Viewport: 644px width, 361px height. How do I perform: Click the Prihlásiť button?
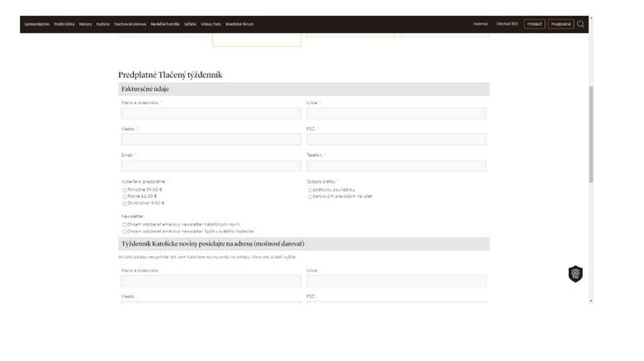(534, 24)
